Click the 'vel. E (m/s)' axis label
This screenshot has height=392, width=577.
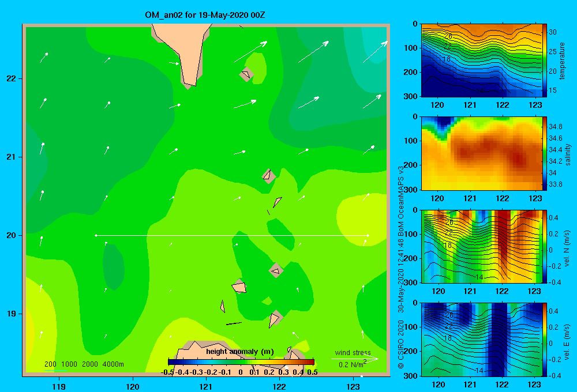[567, 341]
